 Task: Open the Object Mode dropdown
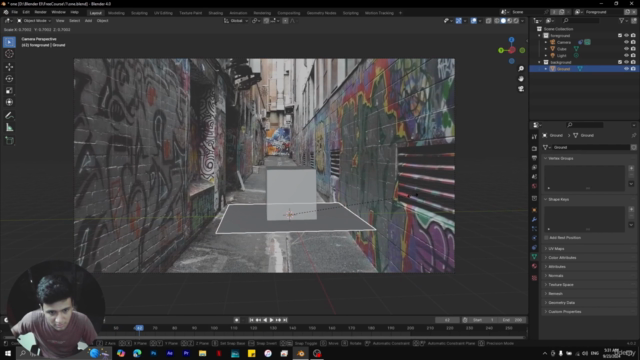34,20
